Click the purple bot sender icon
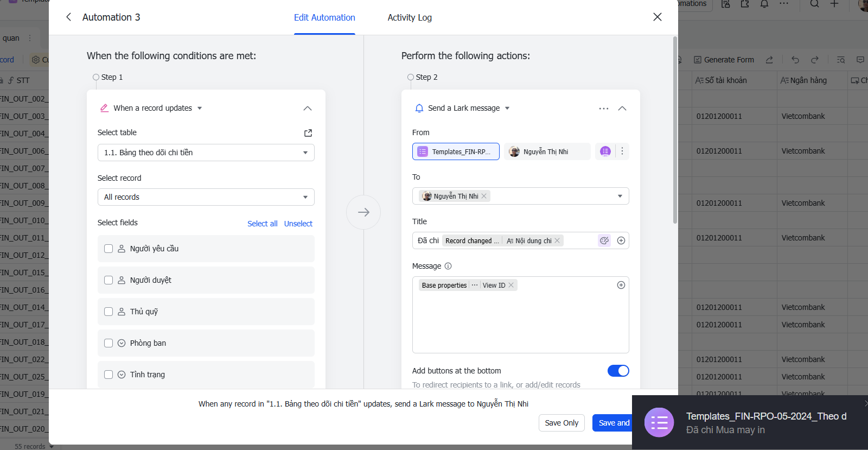Viewport: 868px width, 450px height. click(x=605, y=151)
